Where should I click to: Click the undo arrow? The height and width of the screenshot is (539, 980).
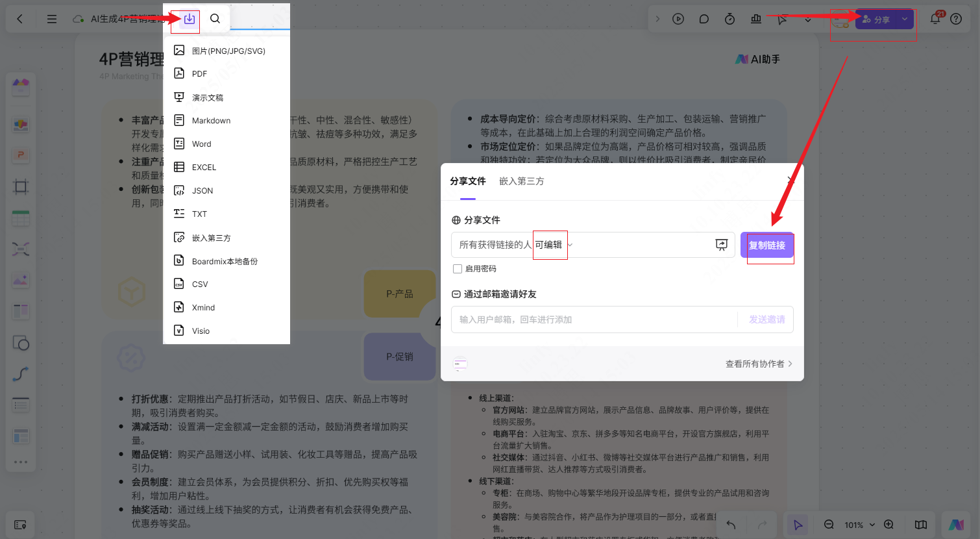pos(731,525)
